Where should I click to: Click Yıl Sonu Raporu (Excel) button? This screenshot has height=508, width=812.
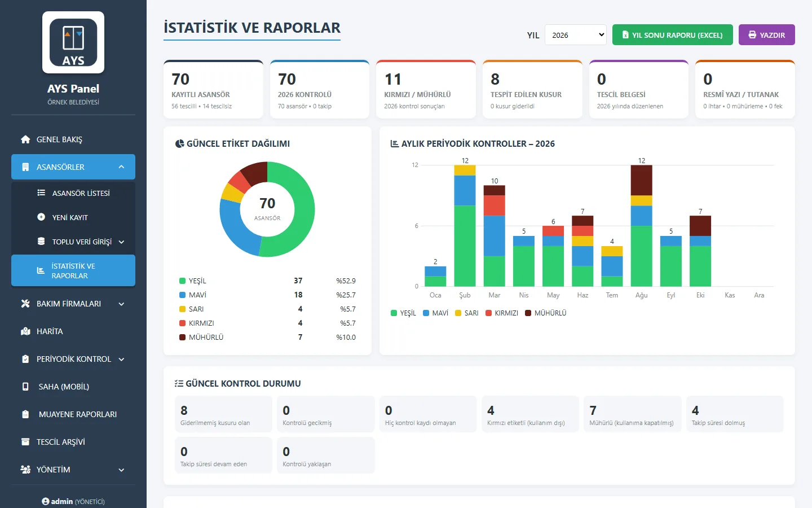[x=673, y=35]
